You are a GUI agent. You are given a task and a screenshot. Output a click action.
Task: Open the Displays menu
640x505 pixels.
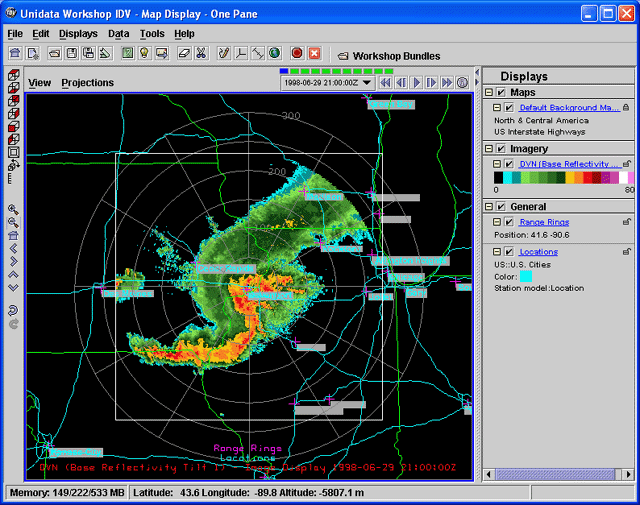click(78, 33)
